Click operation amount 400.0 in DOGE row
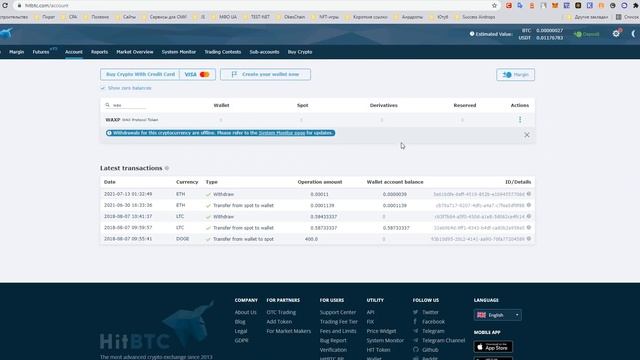Viewport: 640px width, 360px height. (x=311, y=239)
